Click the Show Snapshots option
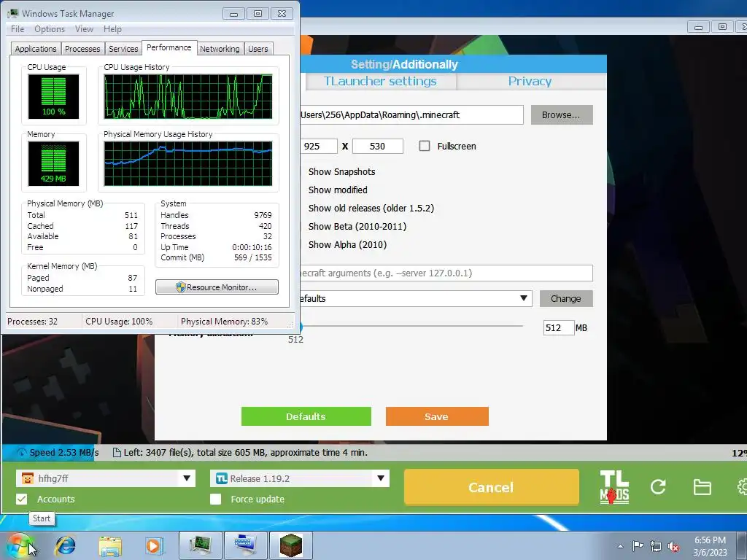Screen dimensions: 747x560 click(341, 172)
